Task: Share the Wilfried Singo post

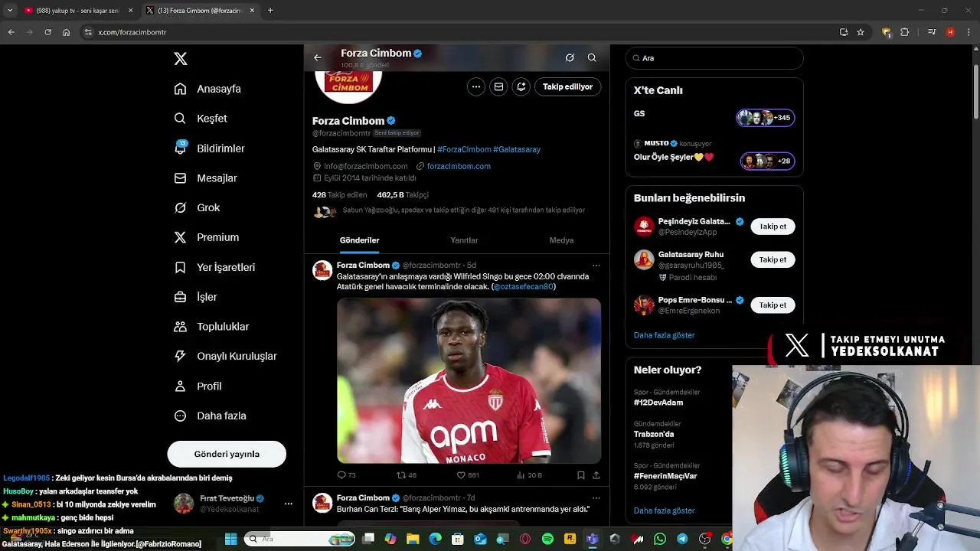Action: [596, 475]
